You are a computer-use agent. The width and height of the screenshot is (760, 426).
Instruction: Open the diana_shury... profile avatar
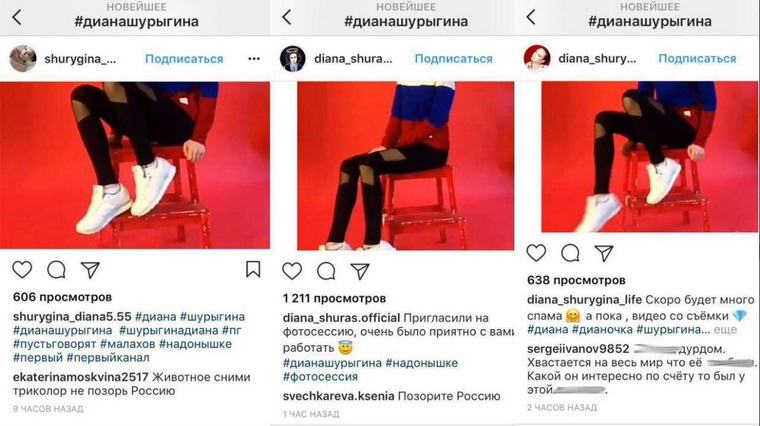[537, 58]
